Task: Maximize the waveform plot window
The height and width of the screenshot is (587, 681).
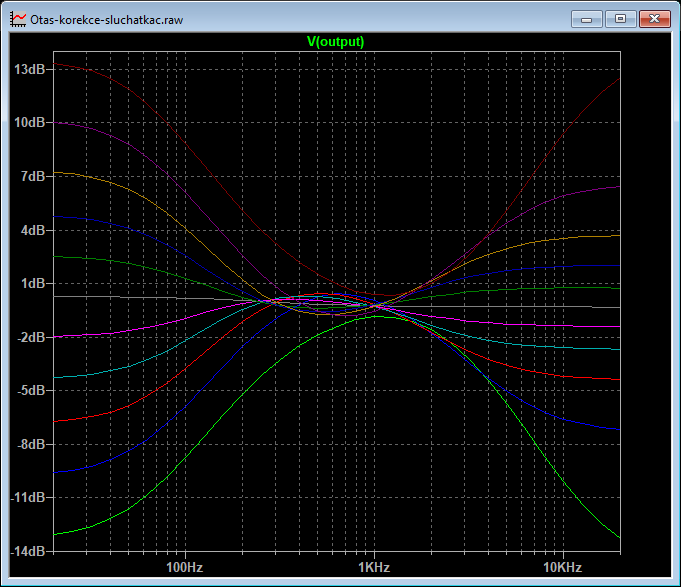Action: 621,19
